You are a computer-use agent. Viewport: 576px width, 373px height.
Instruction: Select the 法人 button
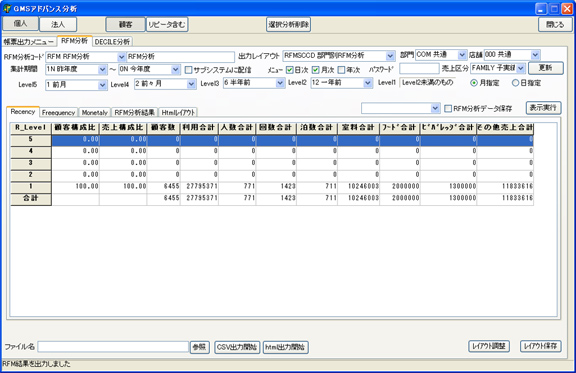coord(58,25)
